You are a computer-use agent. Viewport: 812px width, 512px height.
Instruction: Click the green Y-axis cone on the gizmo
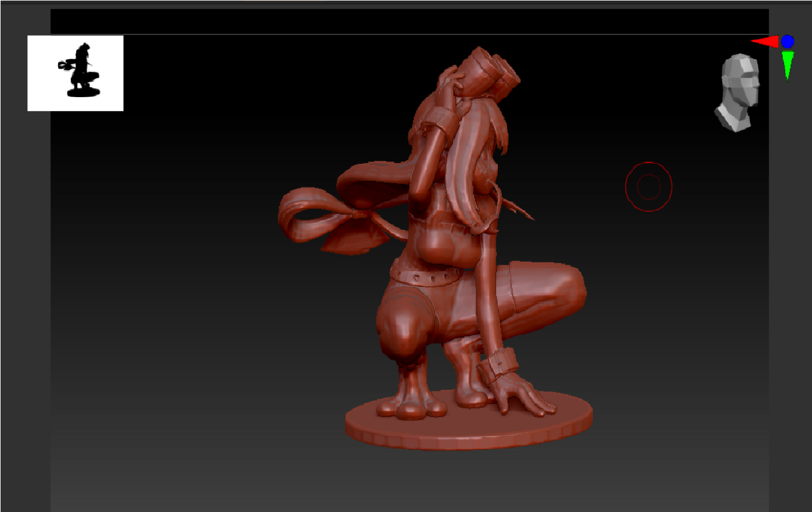(x=788, y=65)
